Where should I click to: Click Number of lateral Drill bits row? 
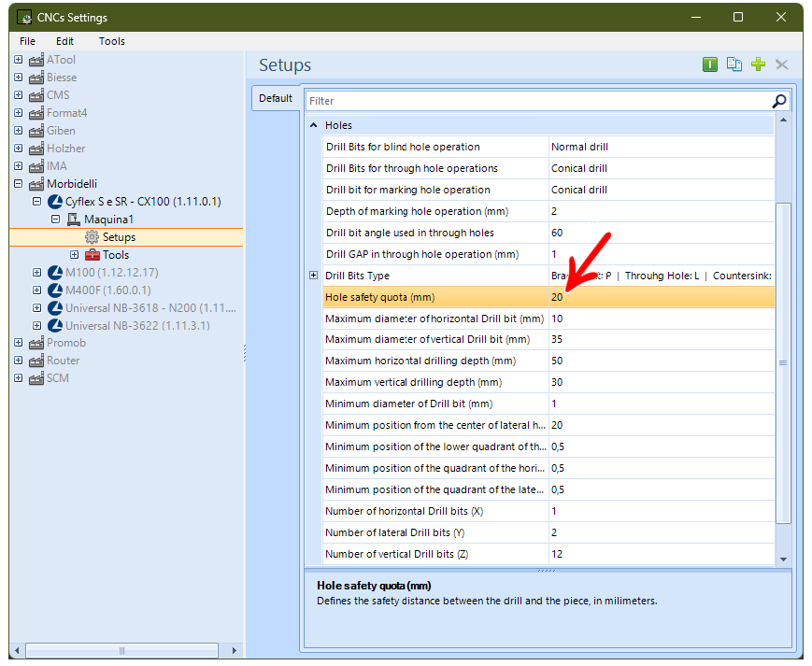click(x=548, y=532)
